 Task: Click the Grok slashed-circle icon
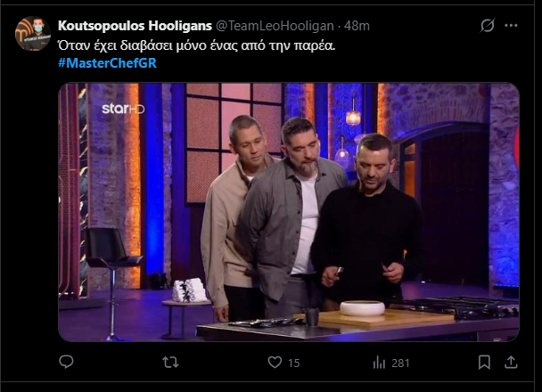coord(488,25)
